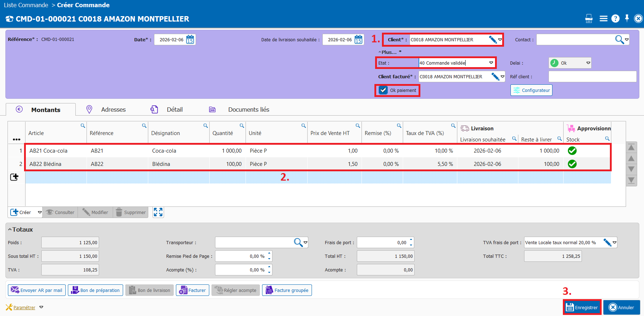Open the hamburger menu icon in header
644x316 pixels.
(x=603, y=18)
